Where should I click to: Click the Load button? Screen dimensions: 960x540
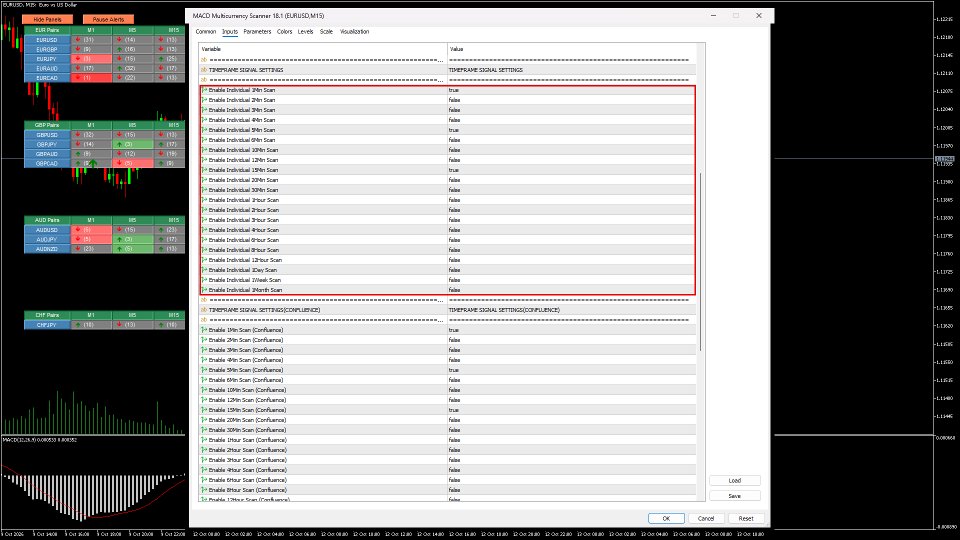735,481
